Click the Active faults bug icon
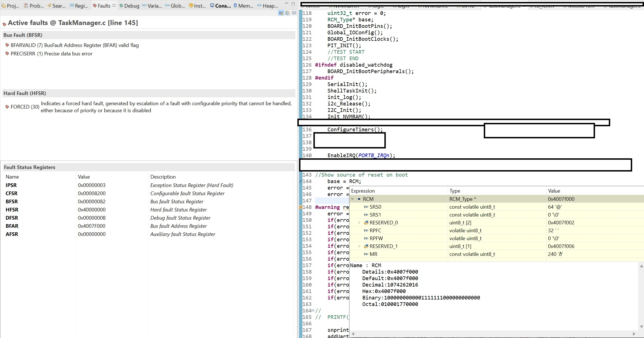Image resolution: width=644 pixels, height=338 pixels. click(4, 24)
